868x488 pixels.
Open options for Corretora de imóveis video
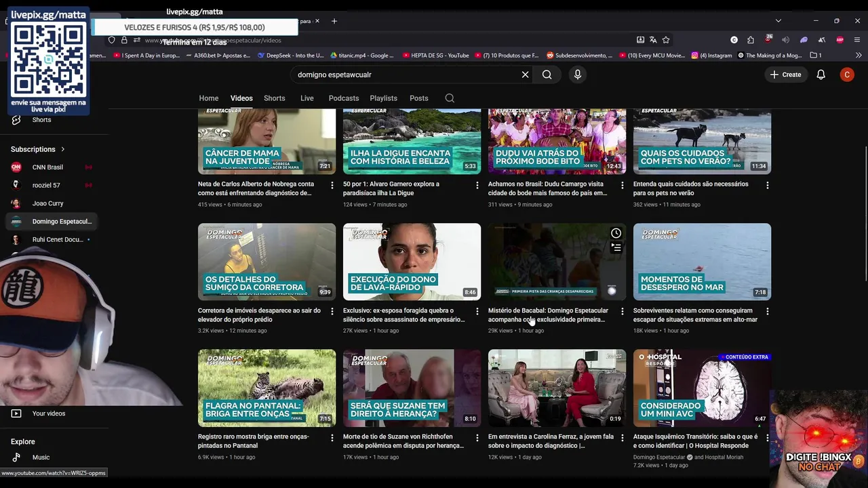[332, 311]
